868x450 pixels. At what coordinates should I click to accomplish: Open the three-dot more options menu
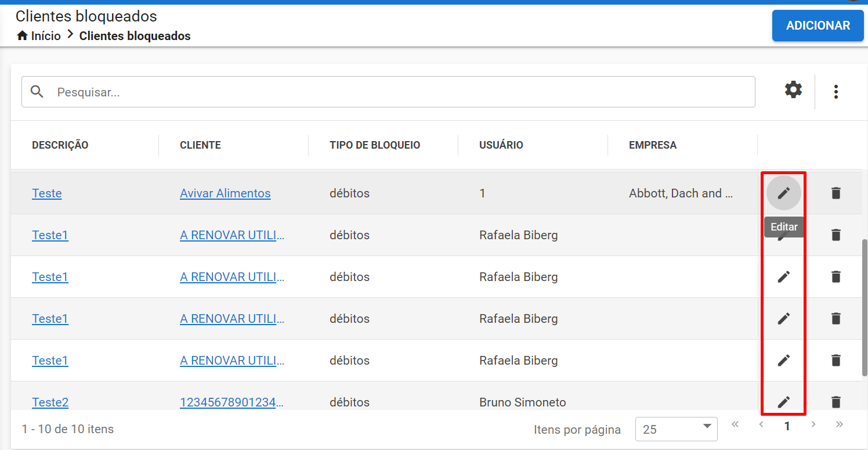836,92
